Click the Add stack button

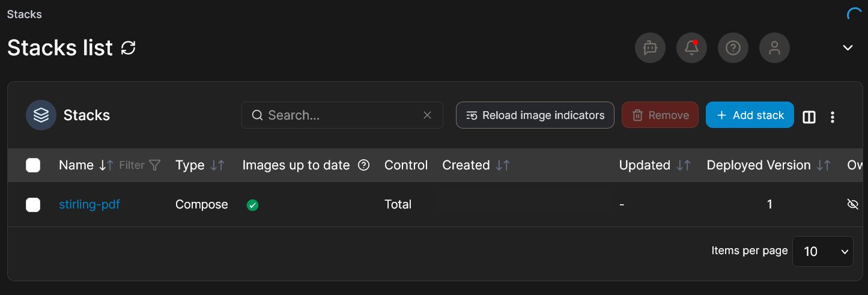(750, 115)
